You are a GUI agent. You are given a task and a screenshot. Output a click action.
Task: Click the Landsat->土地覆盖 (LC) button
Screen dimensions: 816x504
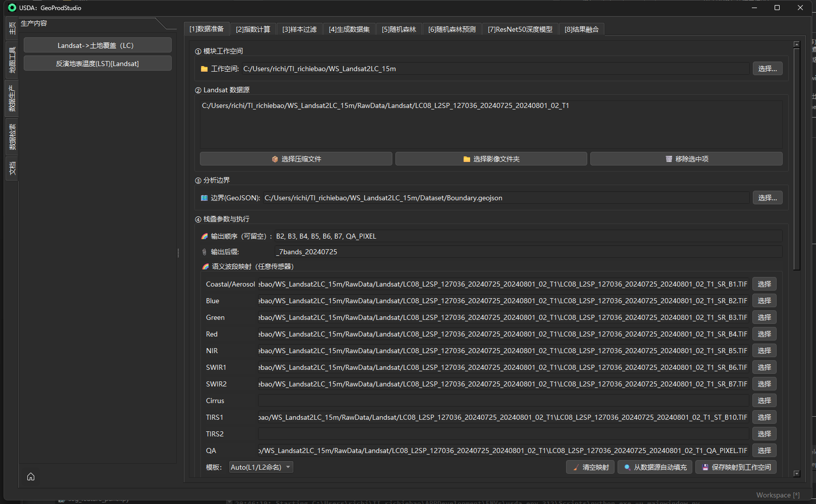97,45
